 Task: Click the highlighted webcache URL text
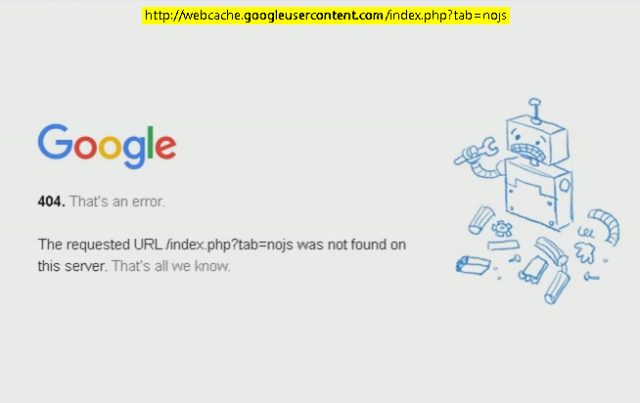click(x=326, y=16)
